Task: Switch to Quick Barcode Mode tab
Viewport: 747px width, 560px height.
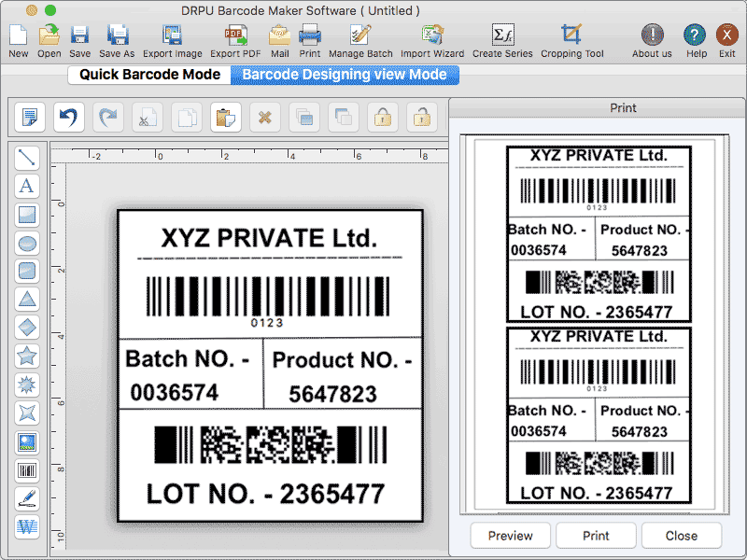Action: tap(148, 75)
